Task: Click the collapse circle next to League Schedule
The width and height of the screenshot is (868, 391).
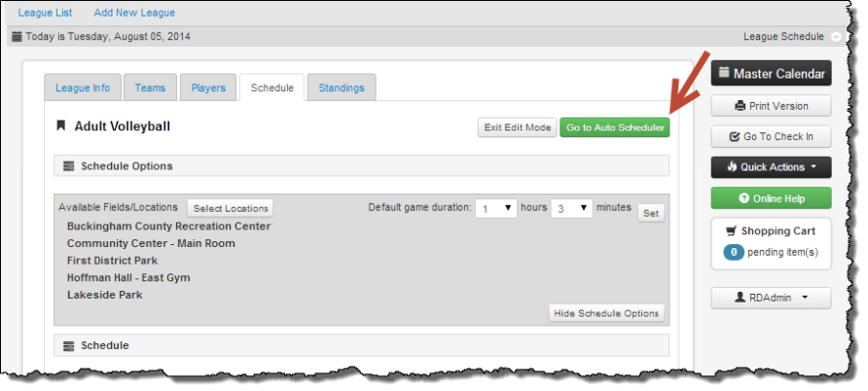Action: (x=836, y=37)
